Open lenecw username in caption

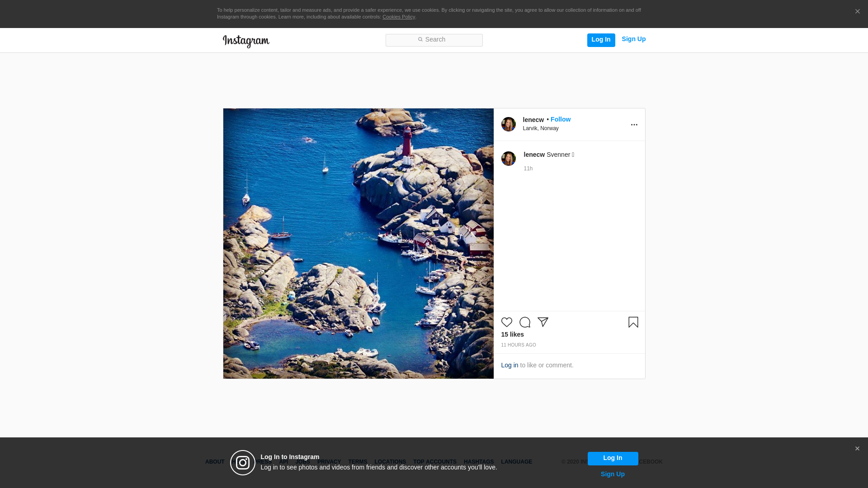pyautogui.click(x=534, y=155)
